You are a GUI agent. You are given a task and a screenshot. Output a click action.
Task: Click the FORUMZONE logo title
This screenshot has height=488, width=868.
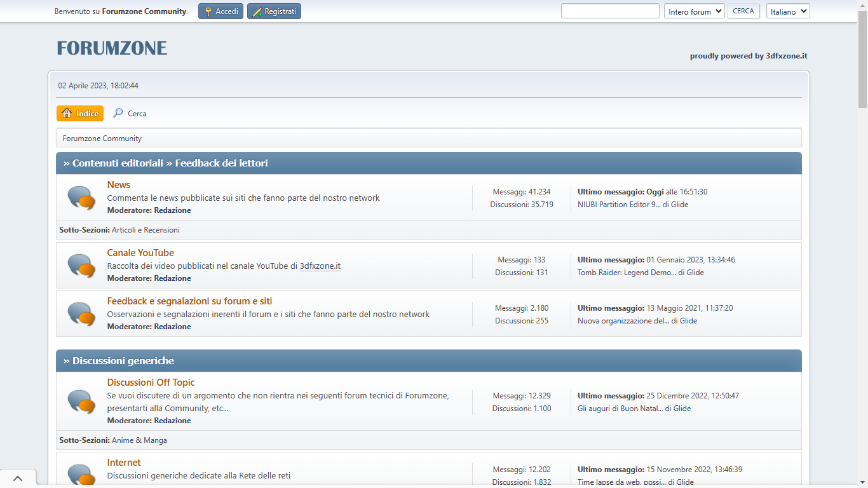(112, 48)
